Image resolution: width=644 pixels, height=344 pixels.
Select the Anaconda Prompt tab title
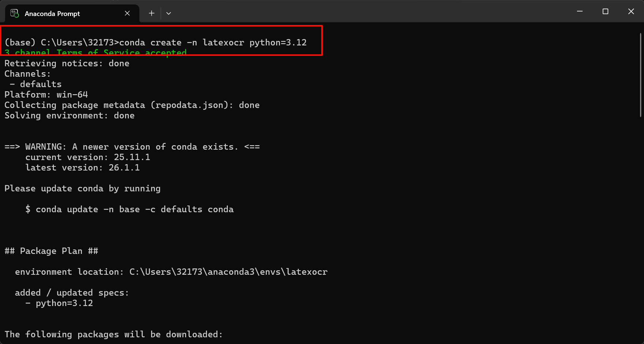[x=52, y=13]
